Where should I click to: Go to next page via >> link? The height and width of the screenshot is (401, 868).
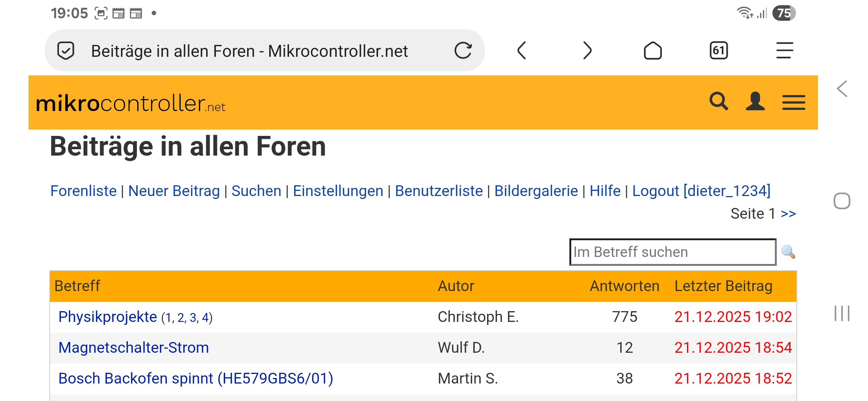click(788, 214)
